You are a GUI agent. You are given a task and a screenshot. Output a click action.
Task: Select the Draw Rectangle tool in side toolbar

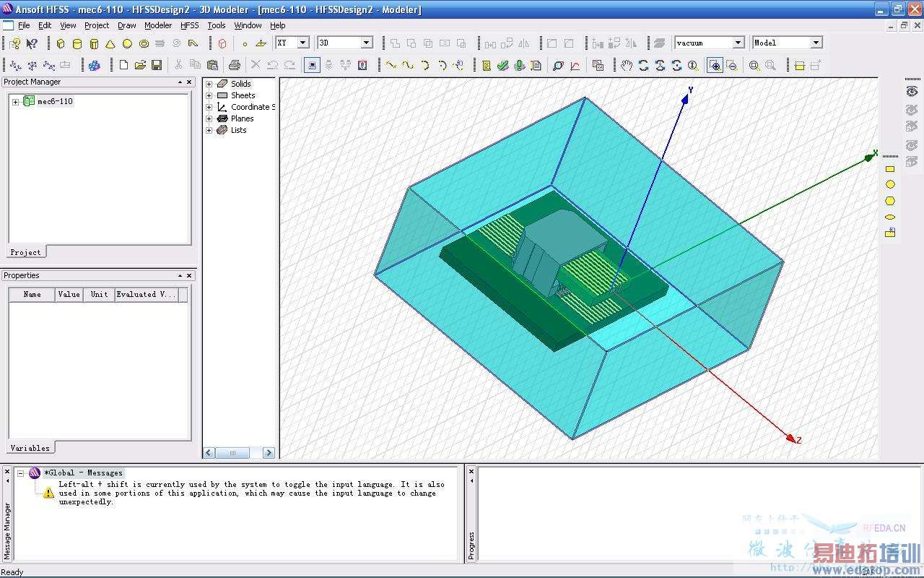coord(890,168)
